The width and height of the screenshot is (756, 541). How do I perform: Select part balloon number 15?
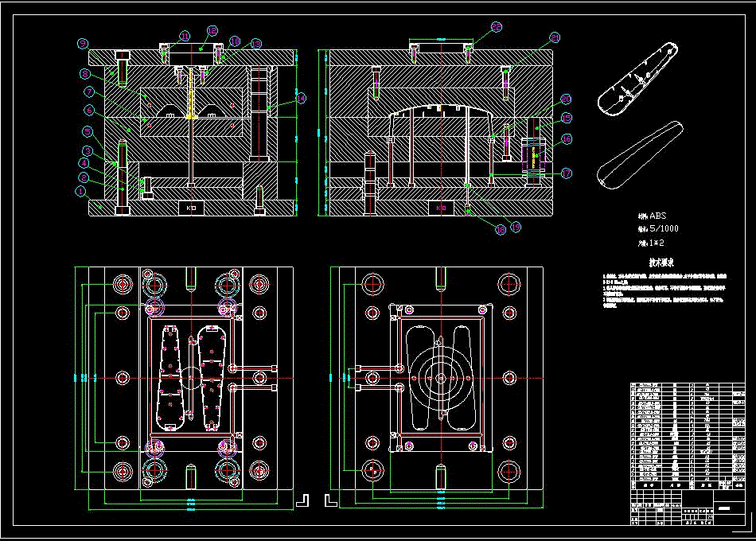click(566, 118)
